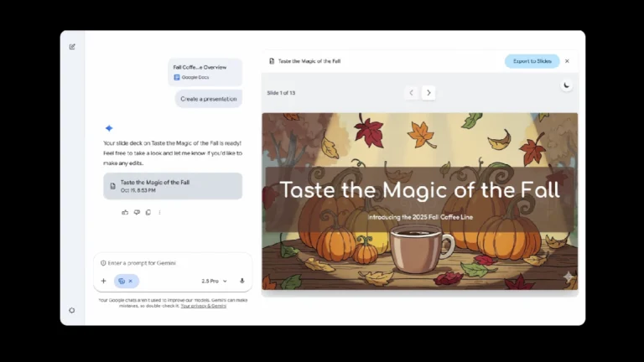
Task: Click the sparkle icon on the slide corner
Action: click(x=569, y=277)
